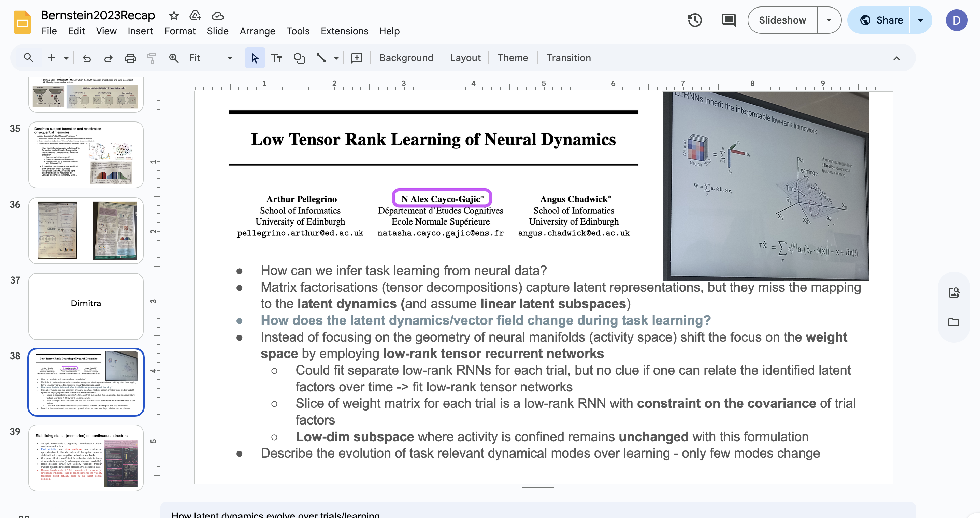Click the redo arrow icon
Image resolution: width=980 pixels, height=518 pixels.
(x=108, y=58)
